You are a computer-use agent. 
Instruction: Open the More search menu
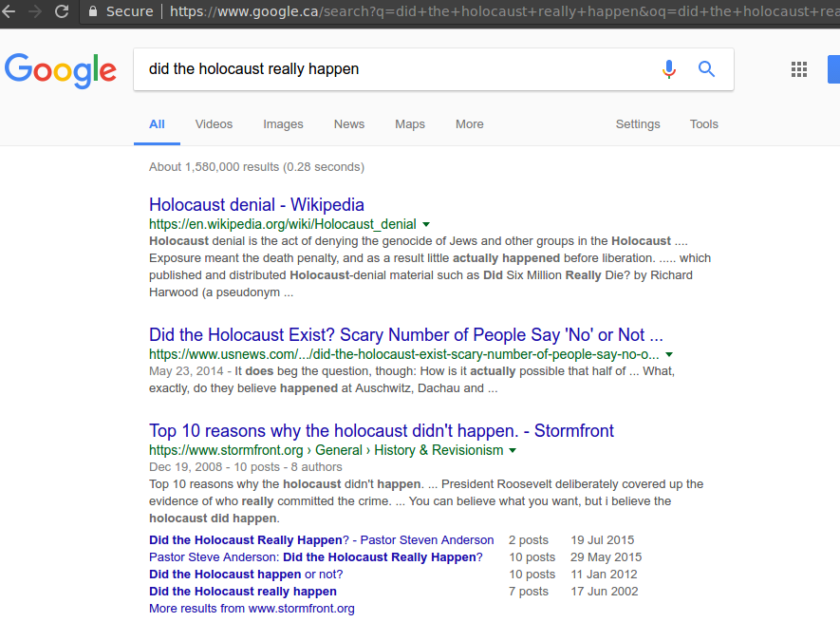click(469, 124)
